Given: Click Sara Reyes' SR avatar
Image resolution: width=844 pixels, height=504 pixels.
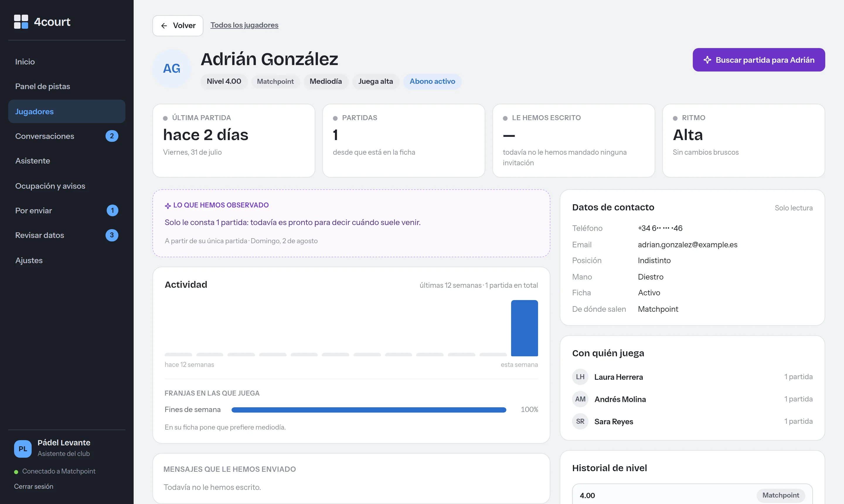Looking at the screenshot, I should coord(580,421).
